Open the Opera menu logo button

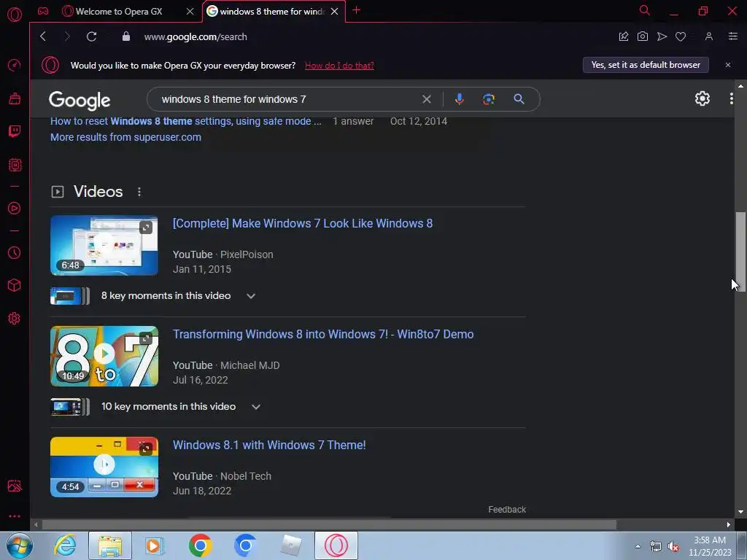pyautogui.click(x=15, y=15)
